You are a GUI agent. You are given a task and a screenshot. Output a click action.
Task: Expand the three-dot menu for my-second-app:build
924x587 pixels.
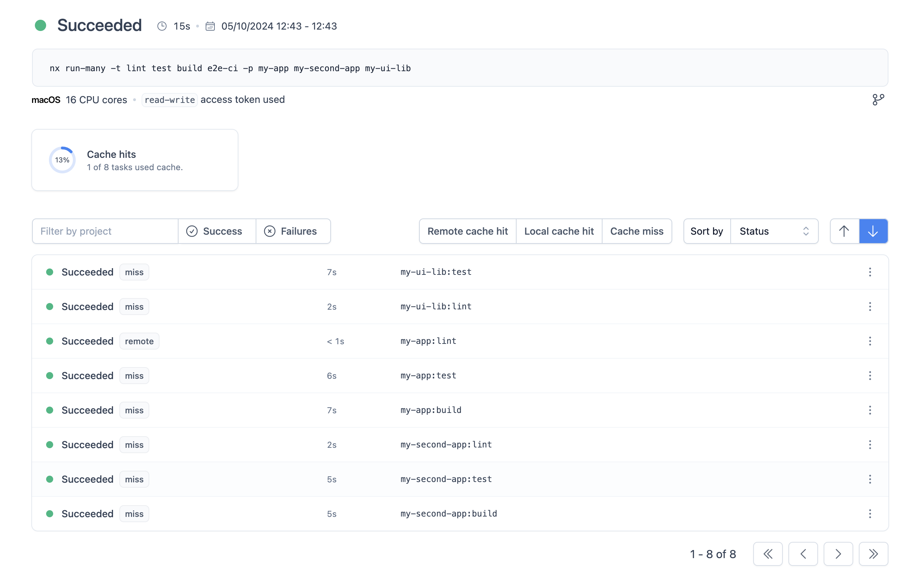(x=870, y=514)
